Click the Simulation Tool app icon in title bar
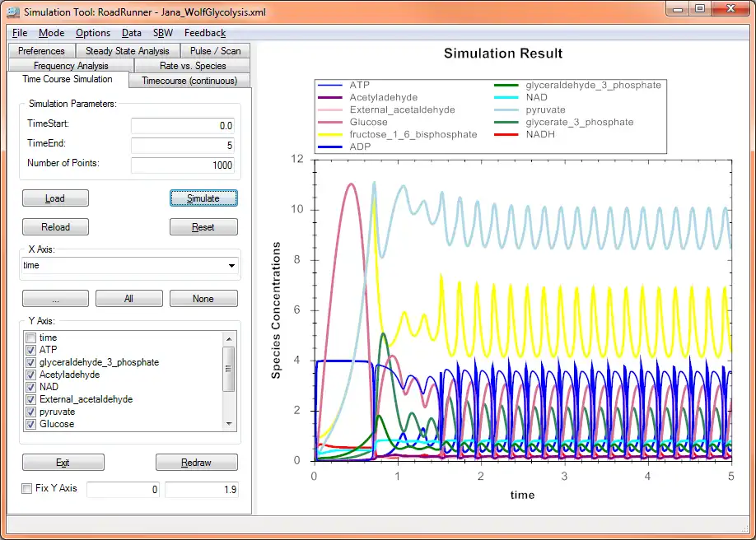Viewport: 756px width, 540px height. 13,12
